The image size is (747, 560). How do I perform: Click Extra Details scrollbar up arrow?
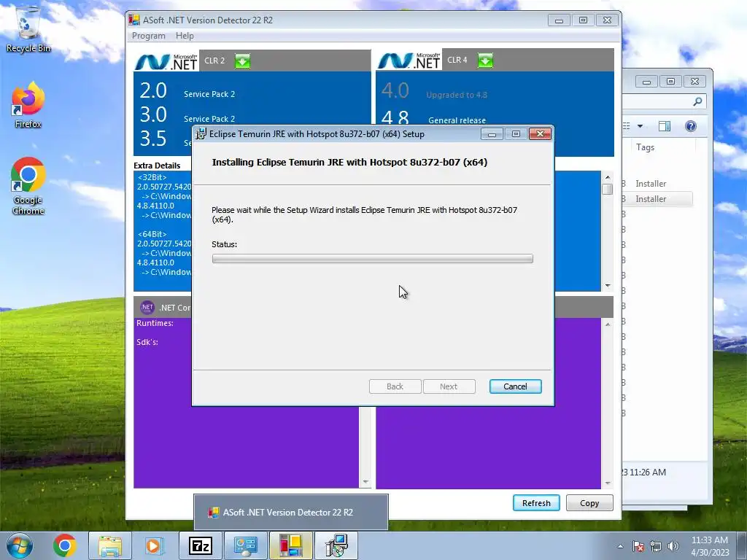click(x=608, y=177)
